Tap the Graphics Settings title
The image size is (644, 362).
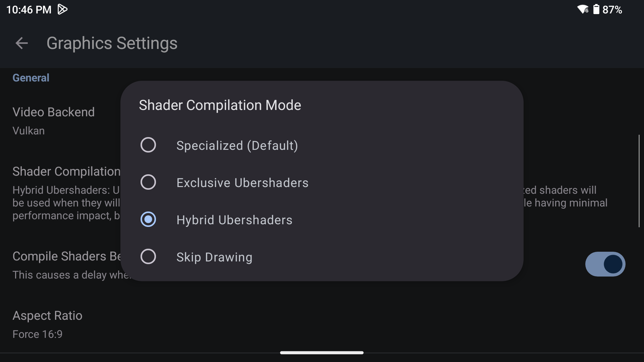point(112,43)
